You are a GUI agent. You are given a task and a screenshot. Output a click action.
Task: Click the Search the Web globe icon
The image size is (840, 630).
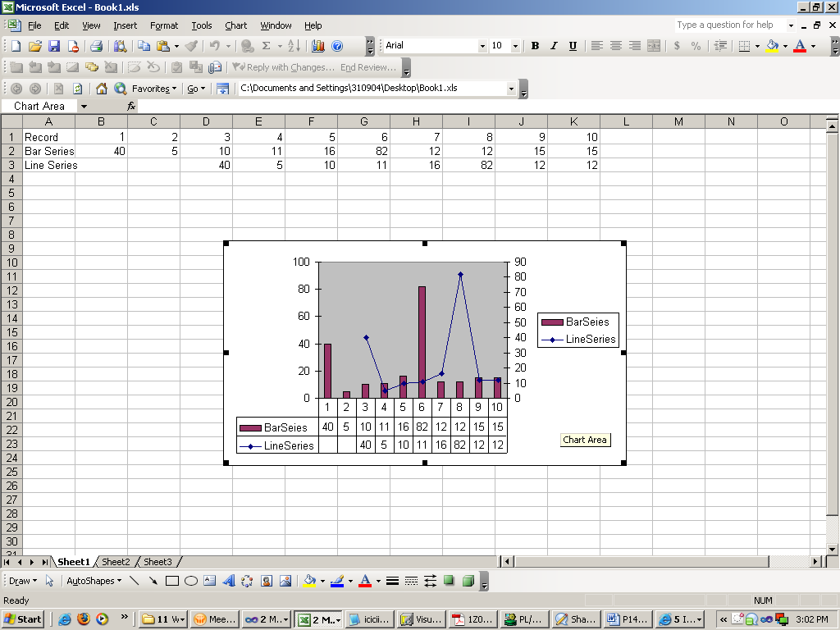[x=120, y=89]
